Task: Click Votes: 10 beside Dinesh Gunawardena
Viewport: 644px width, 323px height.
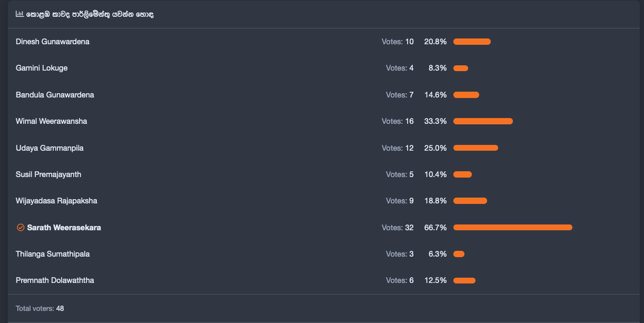Action: [x=398, y=42]
